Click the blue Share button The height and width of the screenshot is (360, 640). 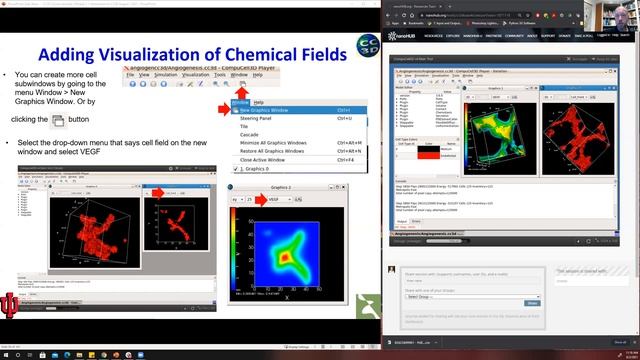[x=532, y=303]
